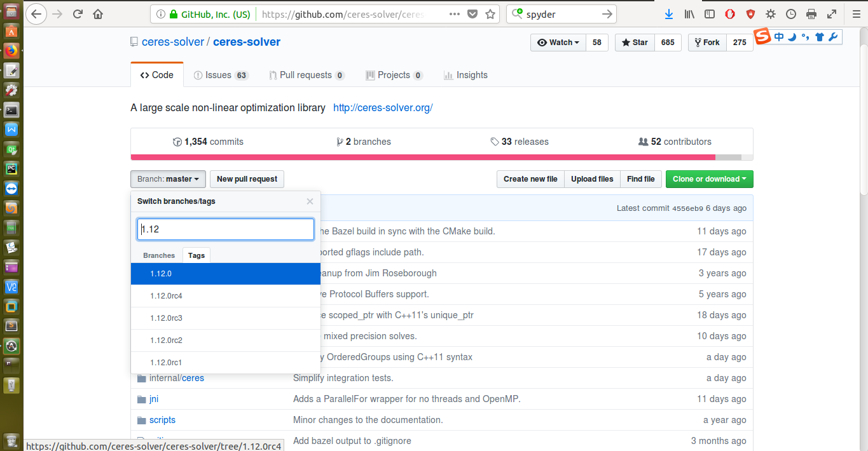Switch to the Code tab
The height and width of the screenshot is (451, 868).
pos(157,75)
